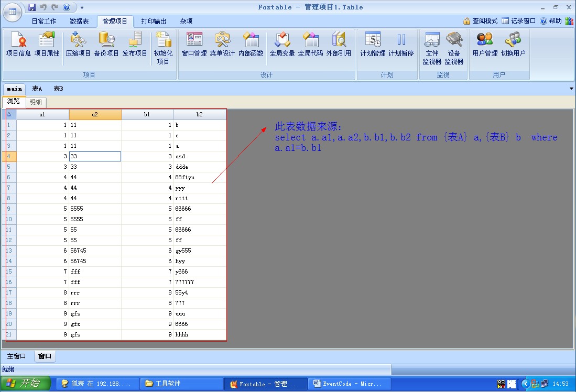Pause schedules with 计划暂停 icon
This screenshot has height=392, width=576.
click(401, 44)
